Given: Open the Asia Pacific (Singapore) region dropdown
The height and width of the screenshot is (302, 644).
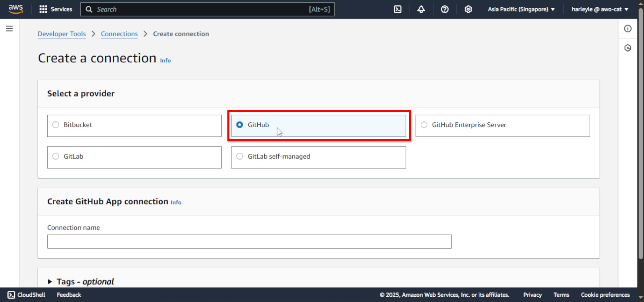Looking at the screenshot, I should 521,9.
